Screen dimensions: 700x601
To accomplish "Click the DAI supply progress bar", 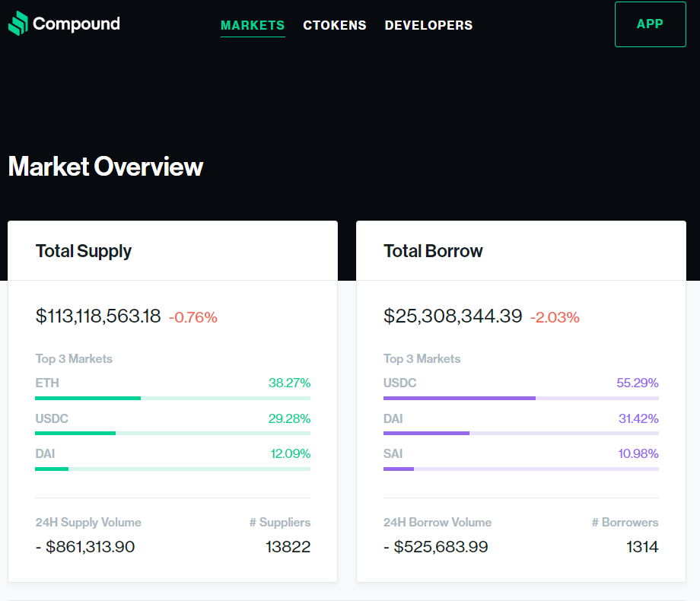I will (173, 469).
